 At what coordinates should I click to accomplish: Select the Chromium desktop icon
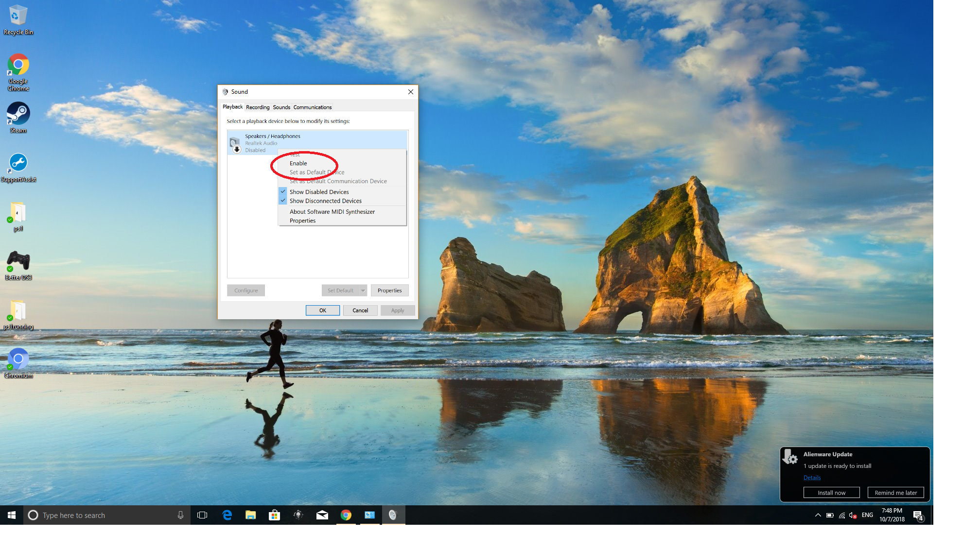pyautogui.click(x=18, y=360)
